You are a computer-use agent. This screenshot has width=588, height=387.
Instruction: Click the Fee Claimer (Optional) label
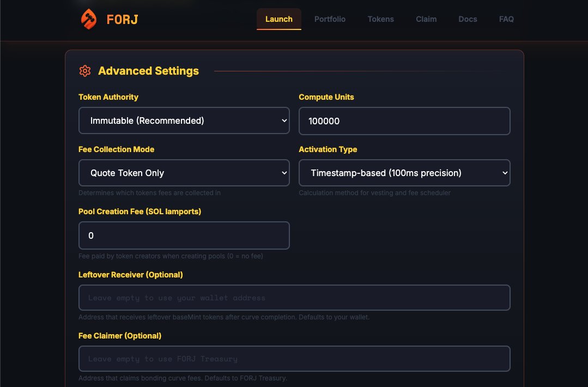coord(120,336)
